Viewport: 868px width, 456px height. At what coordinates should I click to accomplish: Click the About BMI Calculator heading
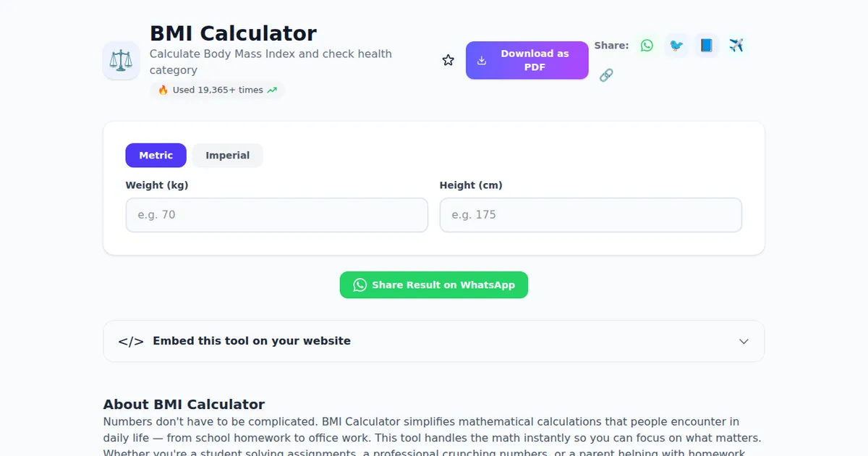point(184,405)
